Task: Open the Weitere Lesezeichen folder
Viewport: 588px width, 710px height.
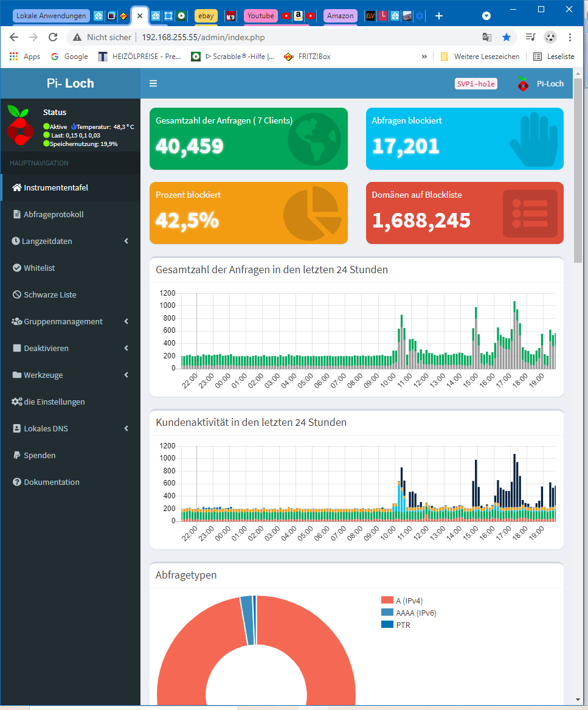Action: pos(480,57)
